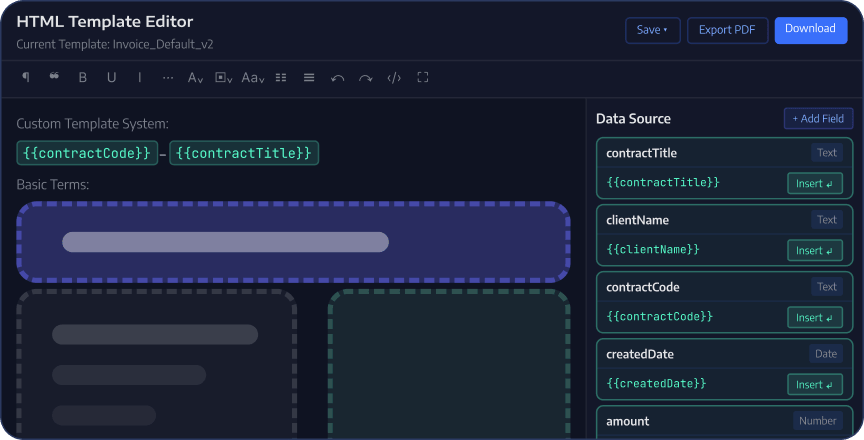This screenshot has width=864, height=440.
Task: Insert the createdDate field
Action: point(814,384)
